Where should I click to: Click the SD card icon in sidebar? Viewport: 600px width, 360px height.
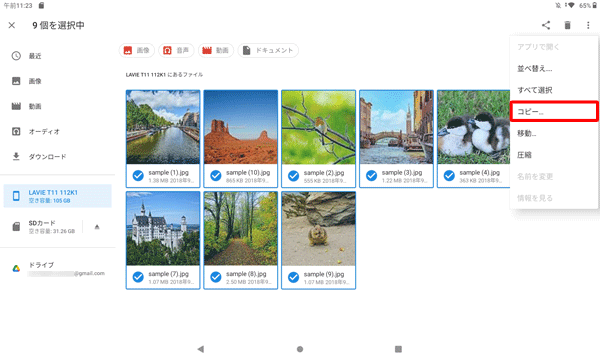pos(16,226)
